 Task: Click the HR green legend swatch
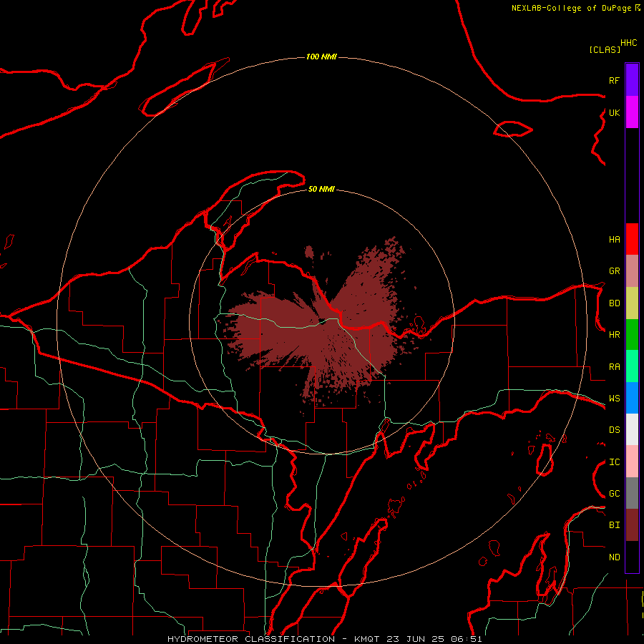(632, 335)
